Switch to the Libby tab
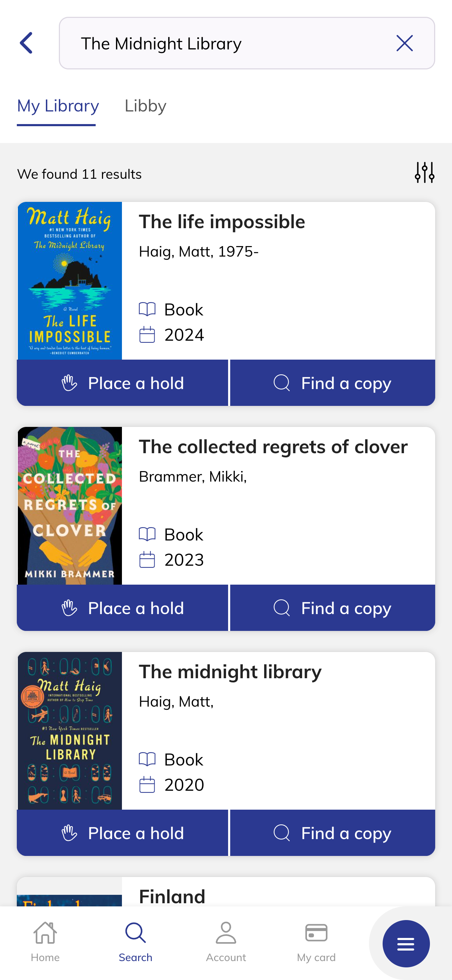 click(145, 106)
